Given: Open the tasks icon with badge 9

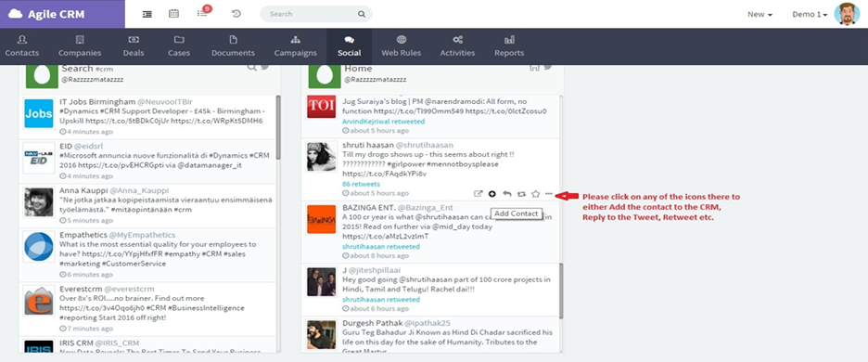Looking at the screenshot, I should tap(202, 13).
